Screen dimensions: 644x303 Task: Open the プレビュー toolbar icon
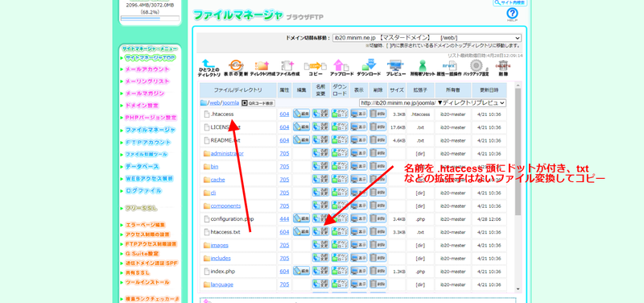click(x=395, y=68)
